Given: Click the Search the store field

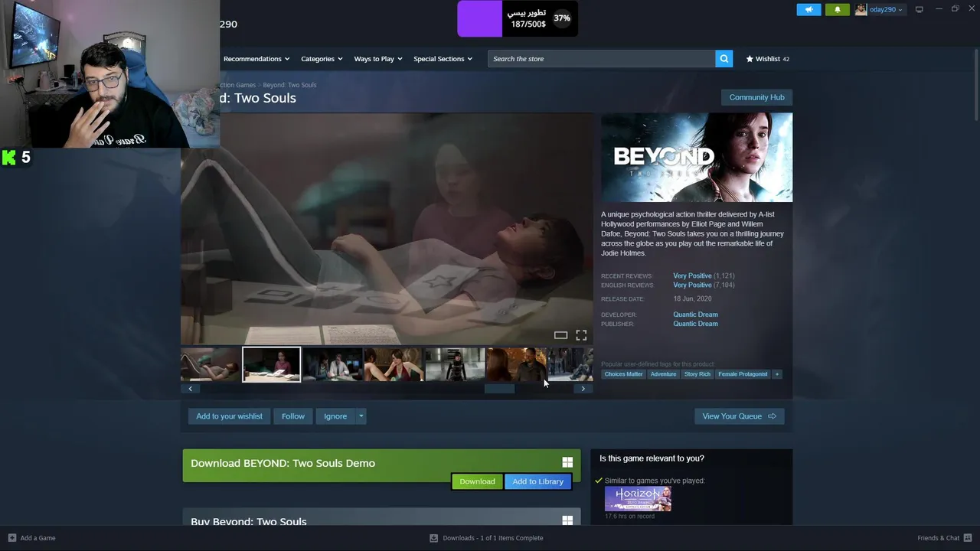Looking at the screenshot, I should [601, 59].
